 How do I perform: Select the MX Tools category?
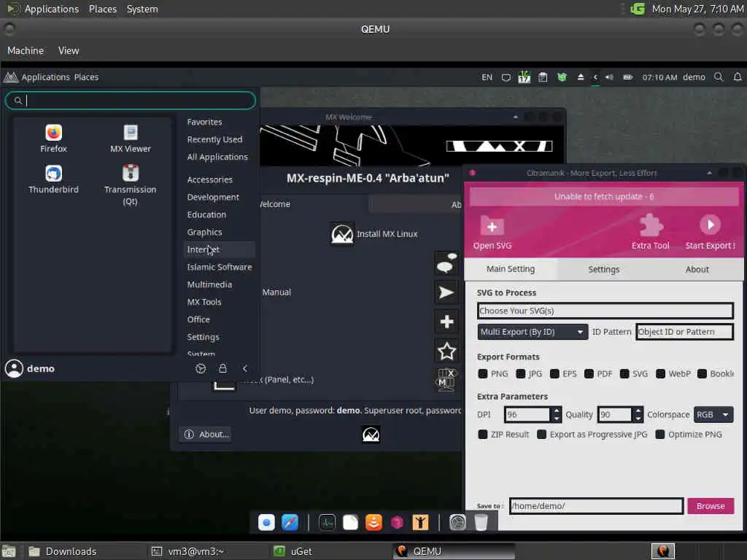click(204, 302)
